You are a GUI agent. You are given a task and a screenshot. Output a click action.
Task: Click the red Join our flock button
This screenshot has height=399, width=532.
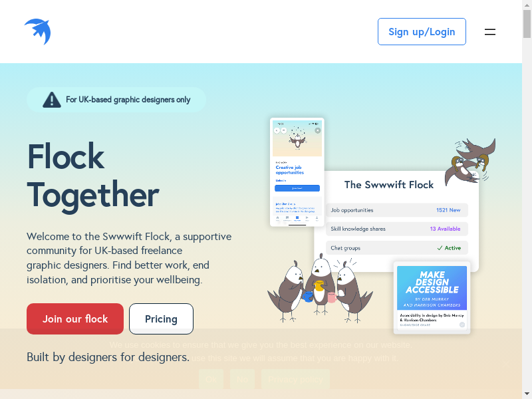[75, 319]
